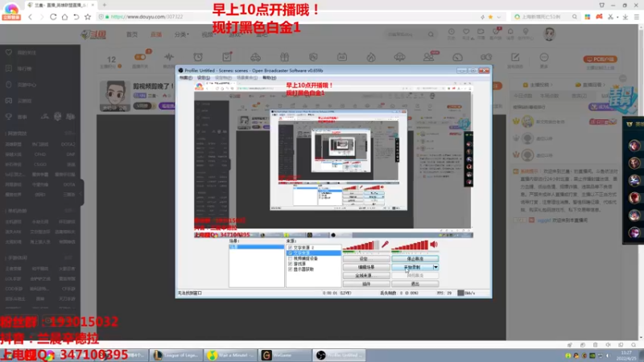Open dropdown arrow beside '开始录制' button

436,267
